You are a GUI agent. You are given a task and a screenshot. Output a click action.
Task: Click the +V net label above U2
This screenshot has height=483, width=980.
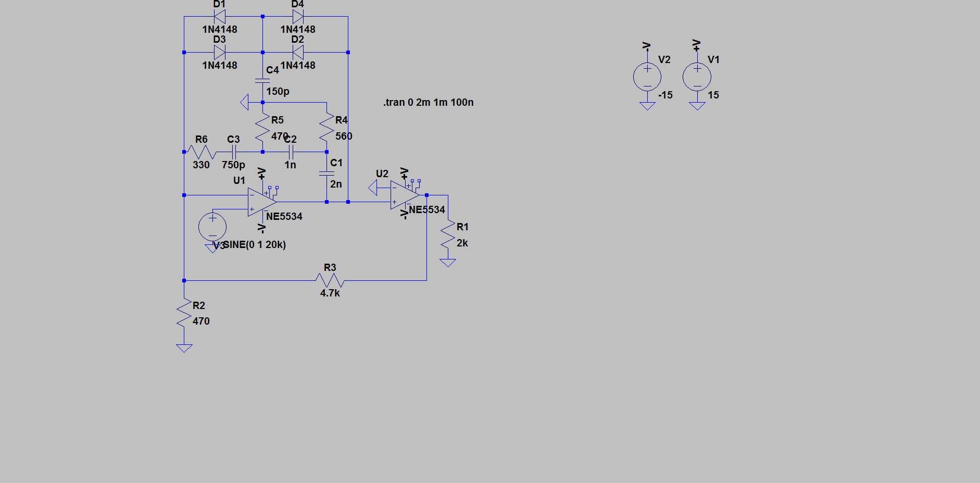coord(404,174)
